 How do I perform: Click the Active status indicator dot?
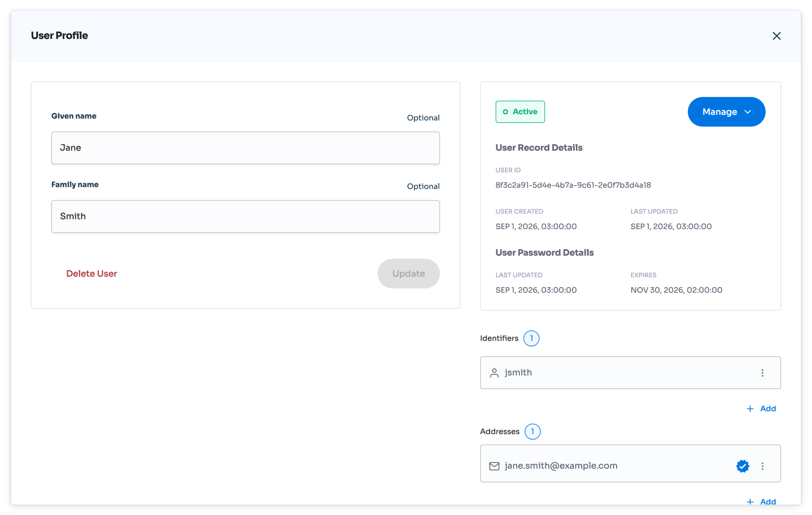[x=505, y=112]
